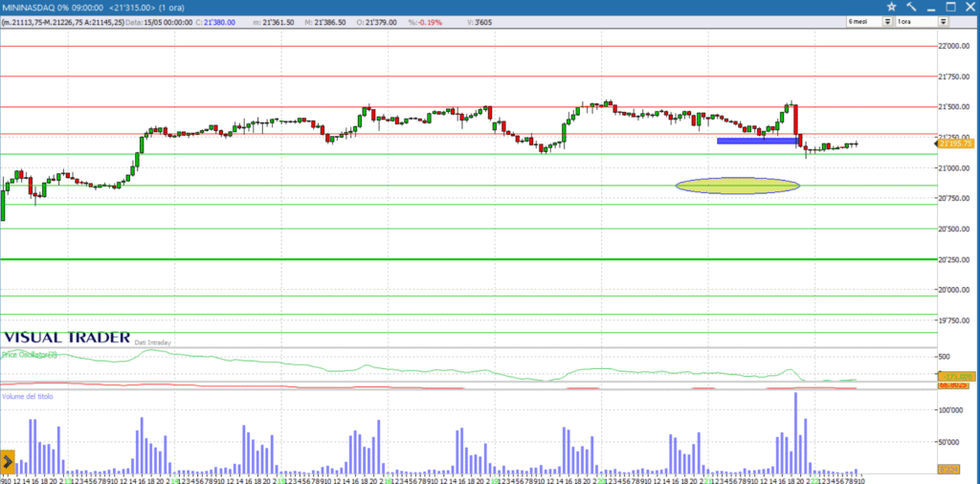Image resolution: width=980 pixels, height=484 pixels.
Task: Click the Price Oscillator label
Action: pyautogui.click(x=30, y=355)
